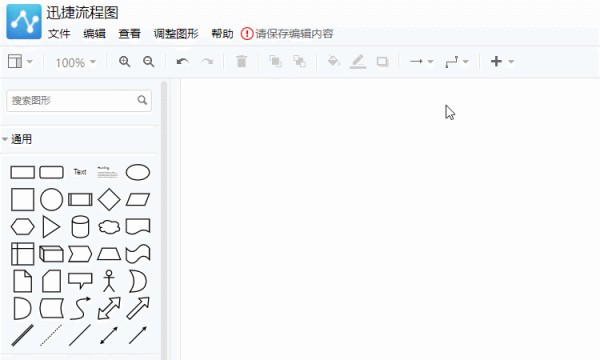Select the bidirectional block arrow shape
Image resolution: width=600 pixels, height=360 pixels.
pos(109,308)
